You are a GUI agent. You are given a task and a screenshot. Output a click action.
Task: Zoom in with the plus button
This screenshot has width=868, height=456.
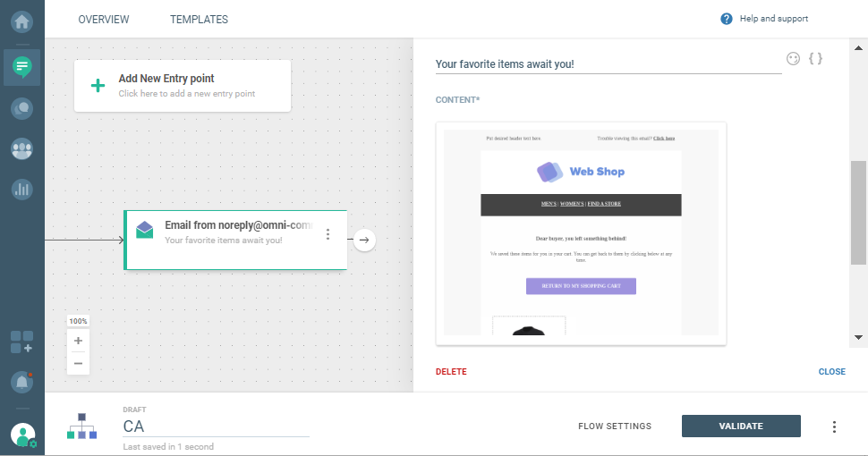tap(78, 341)
